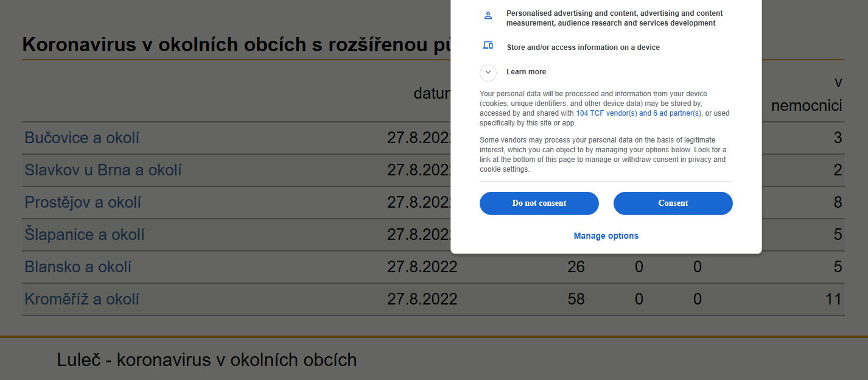Expand the Learn more chevron

[488, 72]
